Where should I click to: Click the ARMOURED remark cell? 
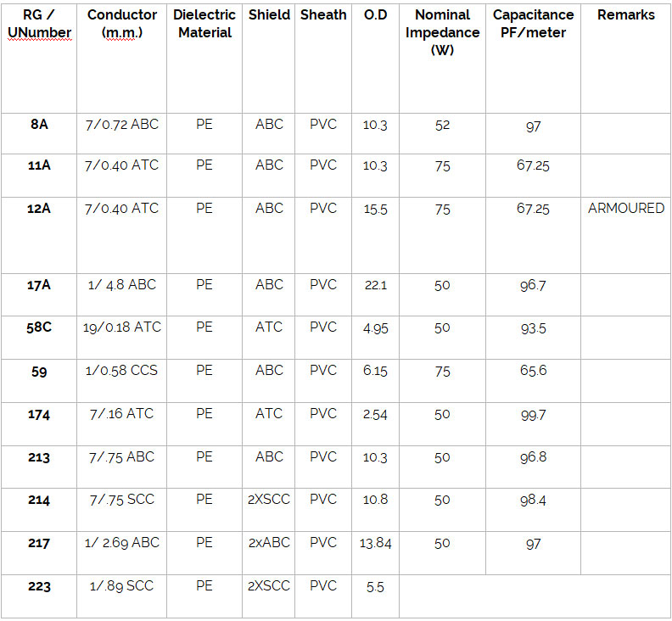coord(625,208)
